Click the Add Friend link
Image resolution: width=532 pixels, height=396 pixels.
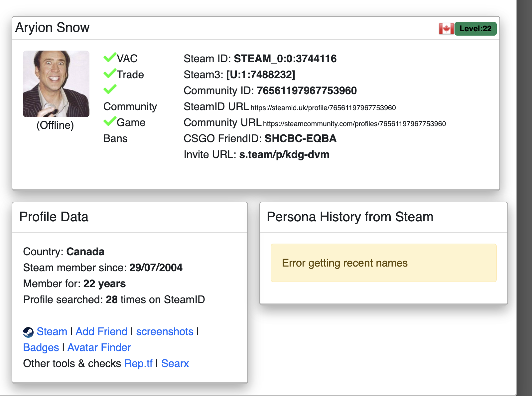[101, 332]
